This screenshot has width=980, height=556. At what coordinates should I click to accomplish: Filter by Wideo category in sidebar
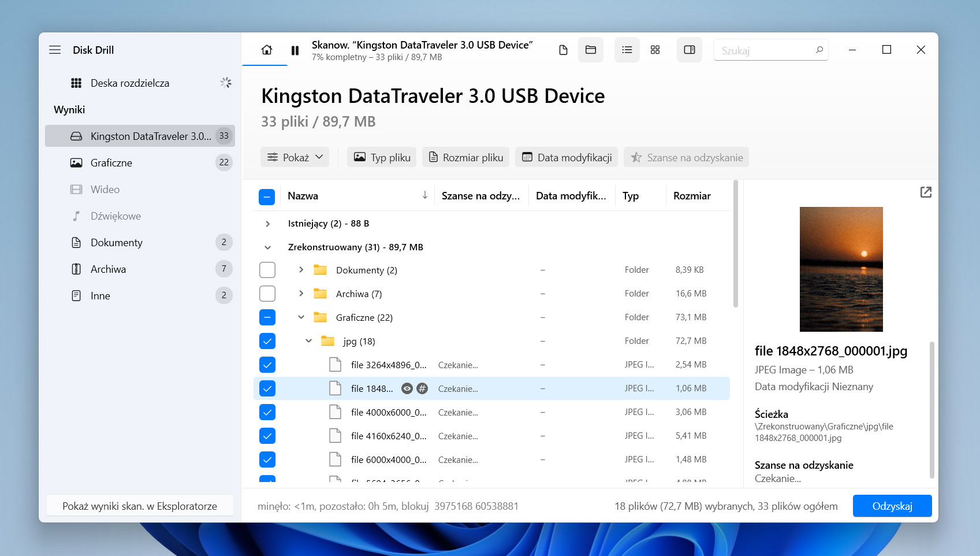coord(140,189)
